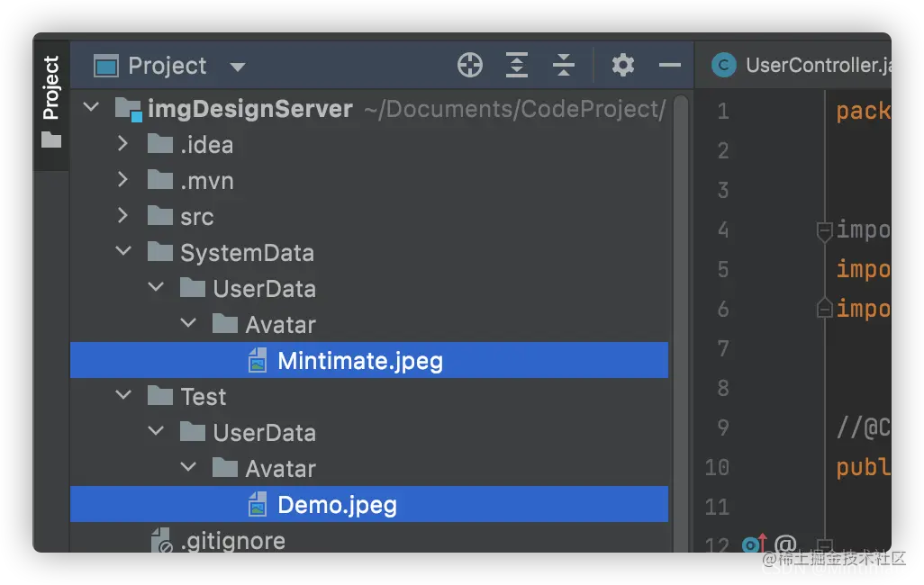Expand the .idea folder
Viewport: 924px width, 585px height.
tap(122, 144)
